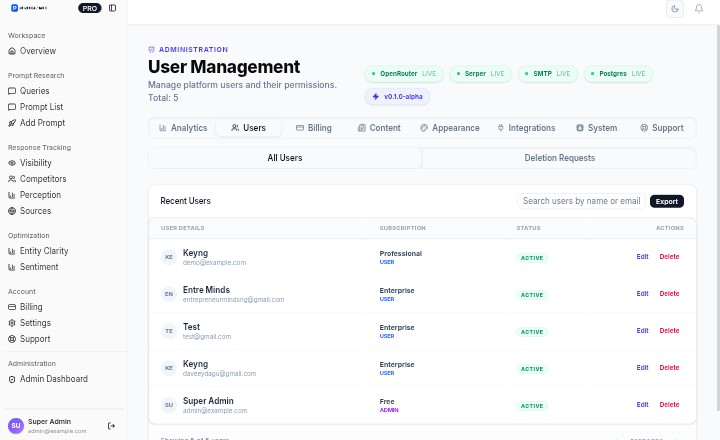Open the Content tab
The height and width of the screenshot is (440, 720).
coord(379,128)
